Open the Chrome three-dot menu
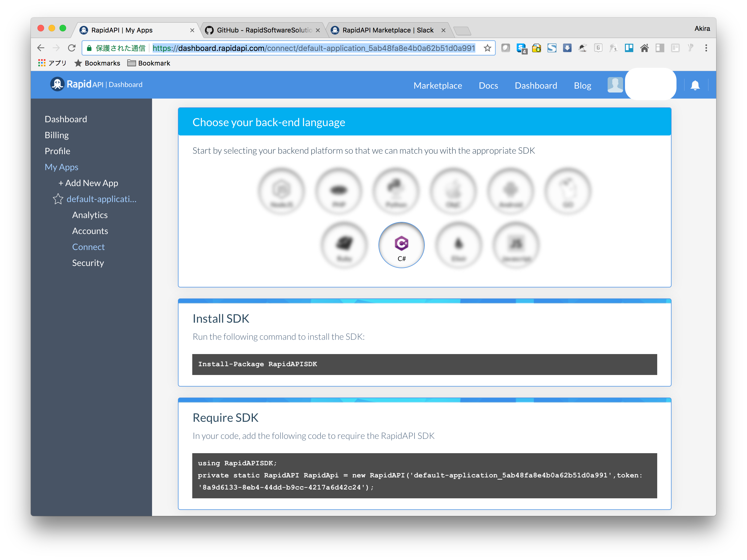This screenshot has width=747, height=560. pyautogui.click(x=706, y=48)
